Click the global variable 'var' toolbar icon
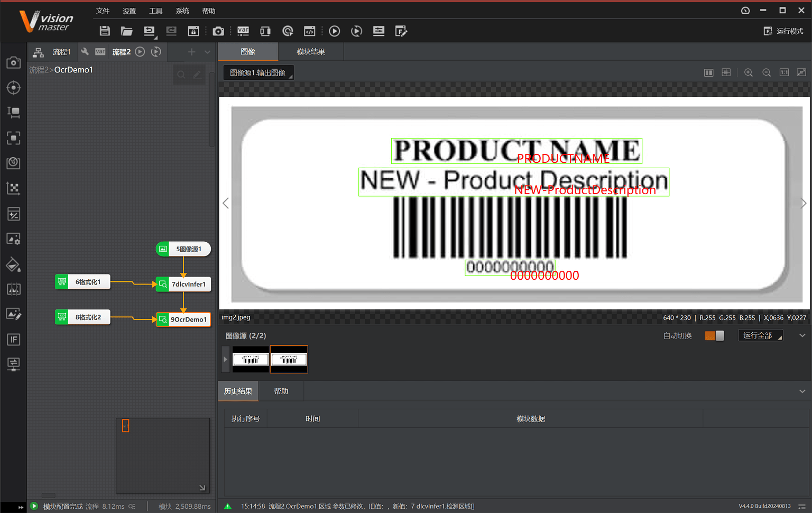The width and height of the screenshot is (812, 513). click(243, 31)
